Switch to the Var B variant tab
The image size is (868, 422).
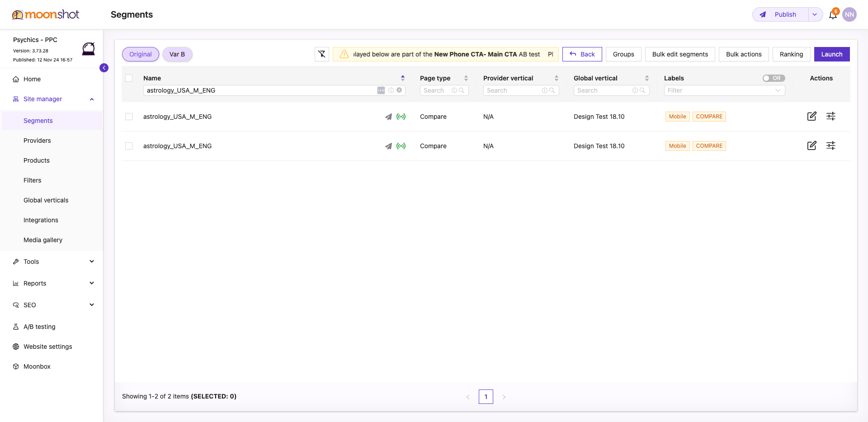click(177, 54)
